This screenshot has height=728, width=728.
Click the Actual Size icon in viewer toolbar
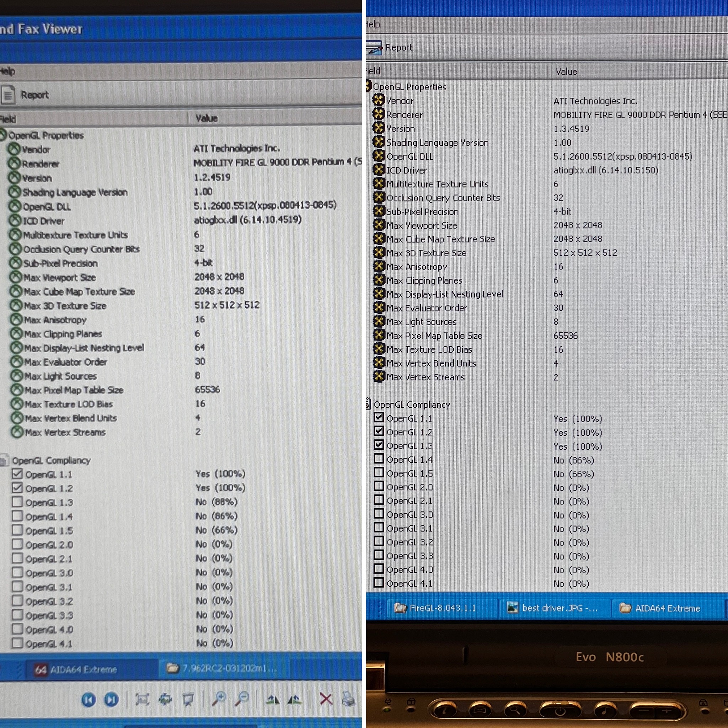coord(165,700)
